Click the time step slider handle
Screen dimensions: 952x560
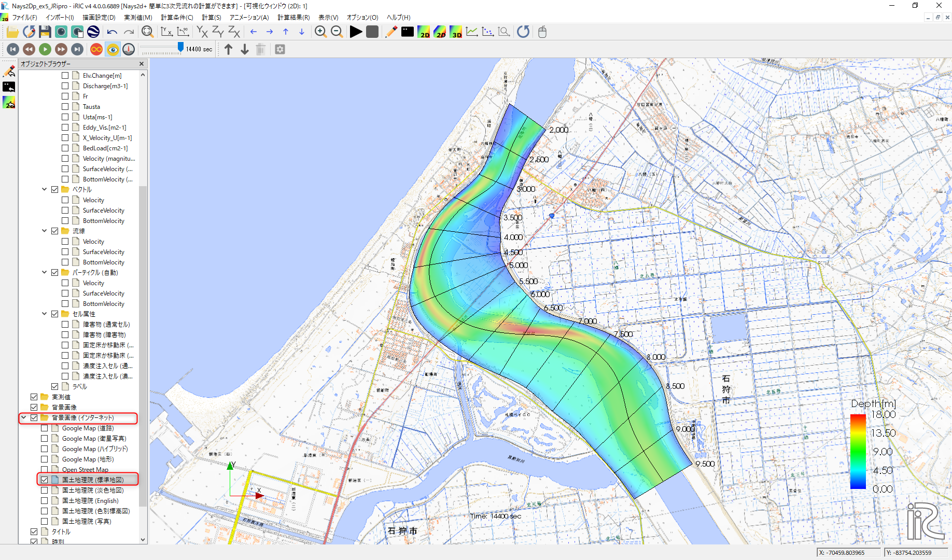[180, 48]
